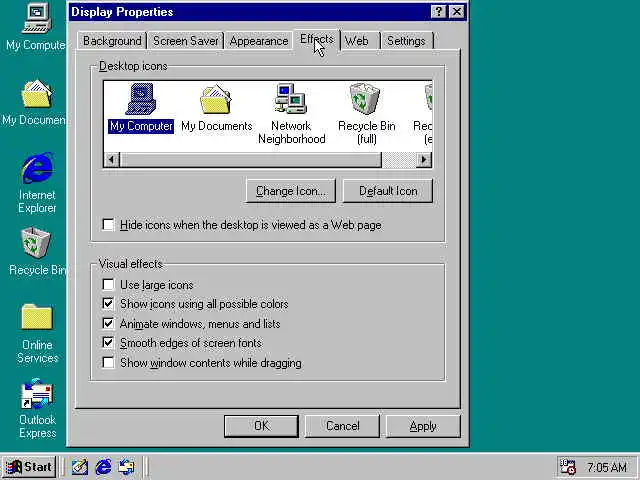Confirm with the OK button
This screenshot has width=640, height=480.
coord(261,426)
